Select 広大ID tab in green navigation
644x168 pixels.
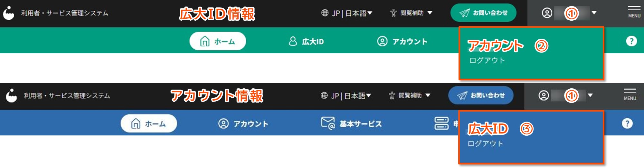click(x=306, y=41)
